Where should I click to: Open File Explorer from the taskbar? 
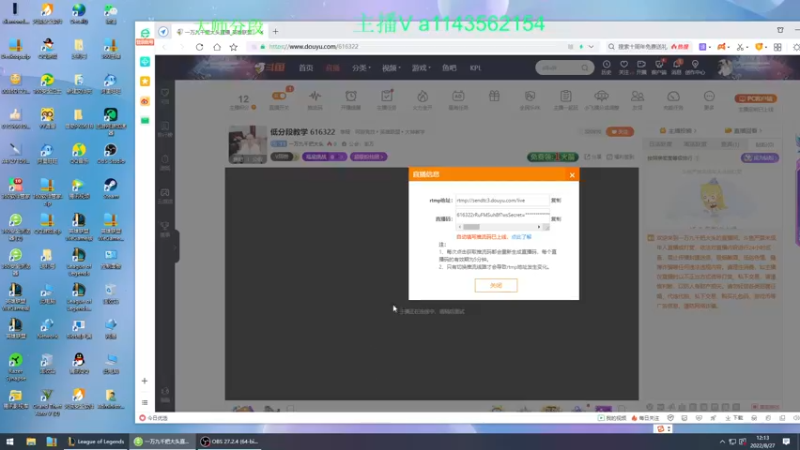[31, 441]
